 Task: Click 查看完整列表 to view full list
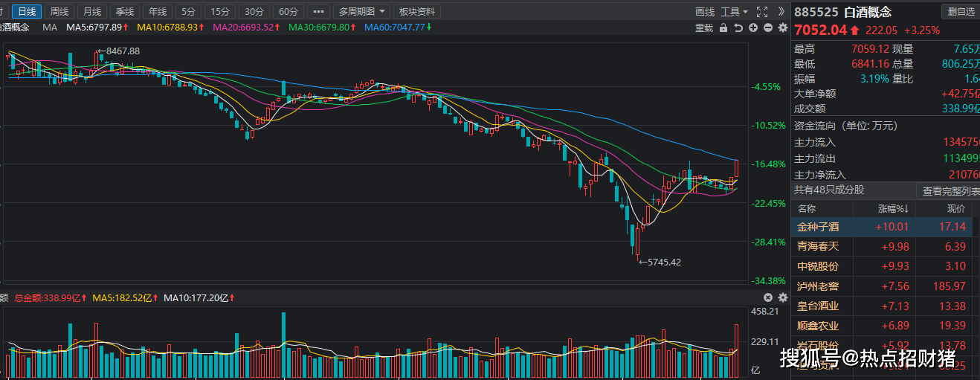950,190
